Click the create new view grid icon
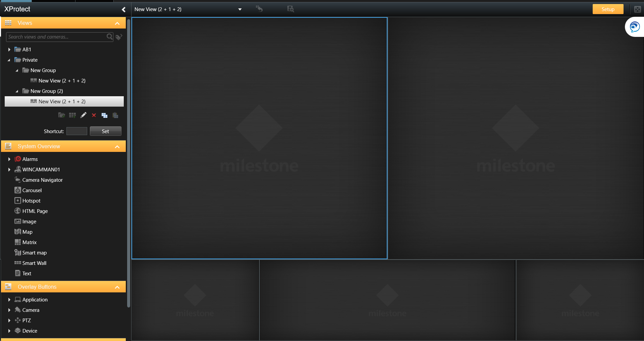 tap(72, 115)
